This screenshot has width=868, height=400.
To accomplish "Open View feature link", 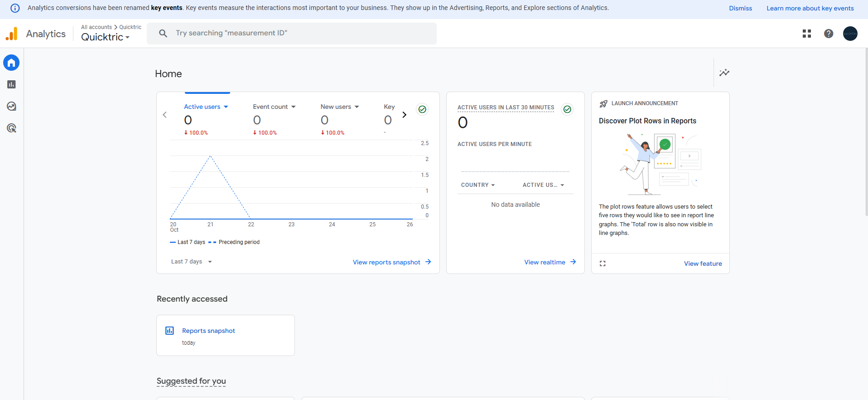I will click(703, 263).
